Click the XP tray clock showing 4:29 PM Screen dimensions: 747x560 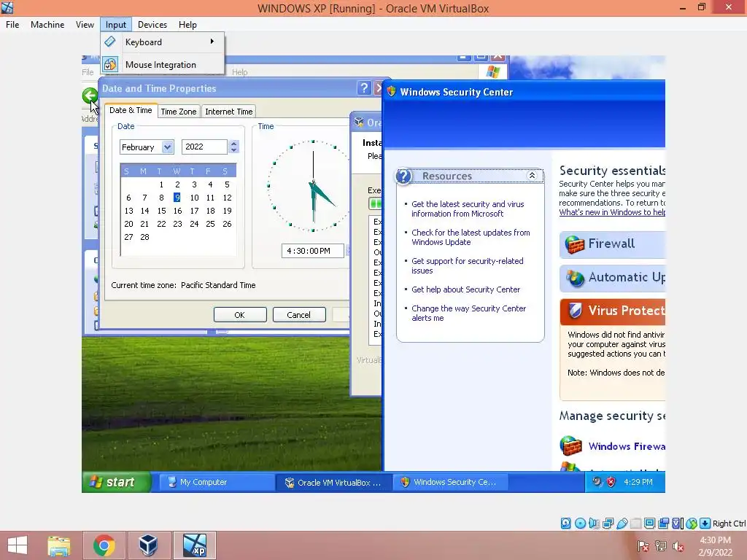coord(638,482)
